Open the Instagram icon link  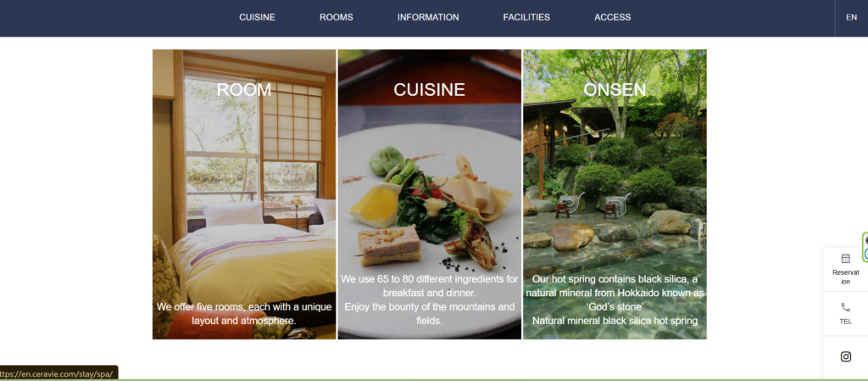(845, 356)
